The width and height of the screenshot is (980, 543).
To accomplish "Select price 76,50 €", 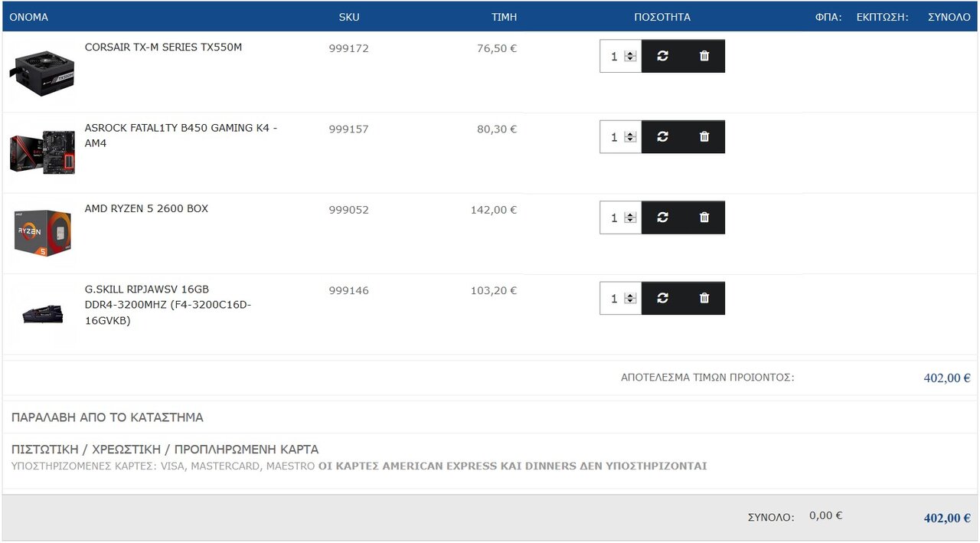I will pos(497,48).
